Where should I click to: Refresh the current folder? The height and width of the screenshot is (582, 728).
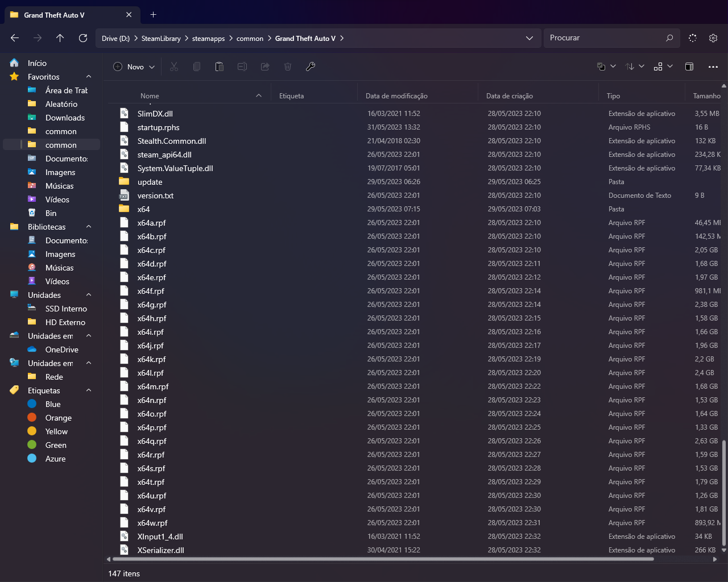point(83,38)
